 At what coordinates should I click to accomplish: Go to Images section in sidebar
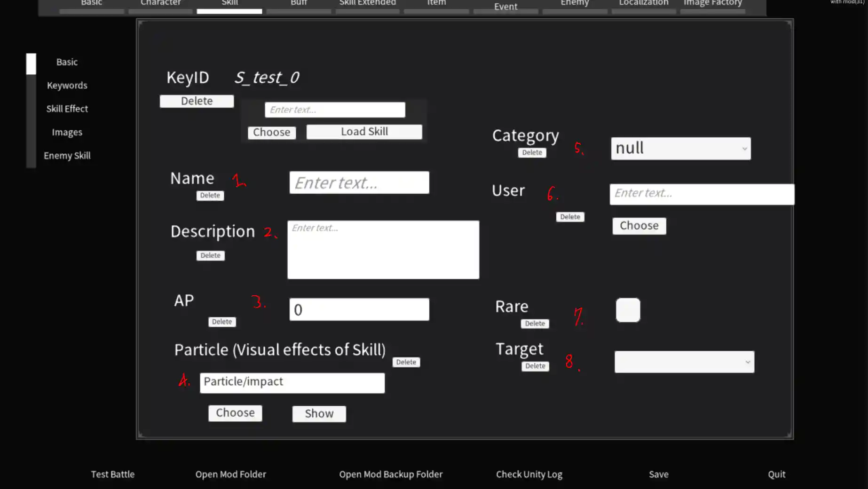[67, 132]
